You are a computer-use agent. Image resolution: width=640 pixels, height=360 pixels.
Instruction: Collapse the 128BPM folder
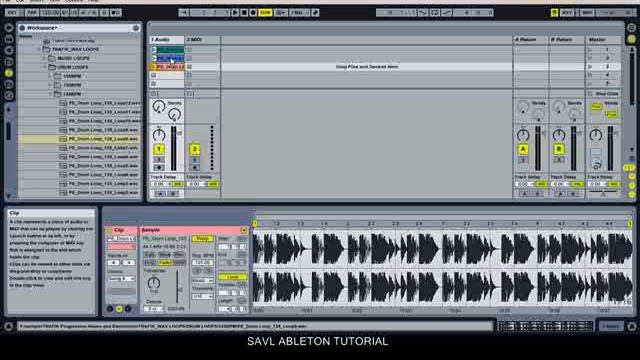[x=51, y=94]
